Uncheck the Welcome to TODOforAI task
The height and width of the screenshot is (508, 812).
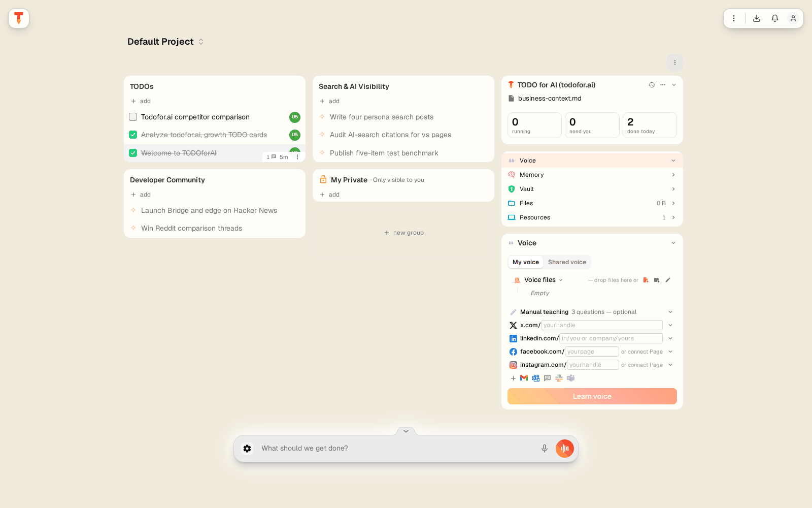pyautogui.click(x=133, y=153)
